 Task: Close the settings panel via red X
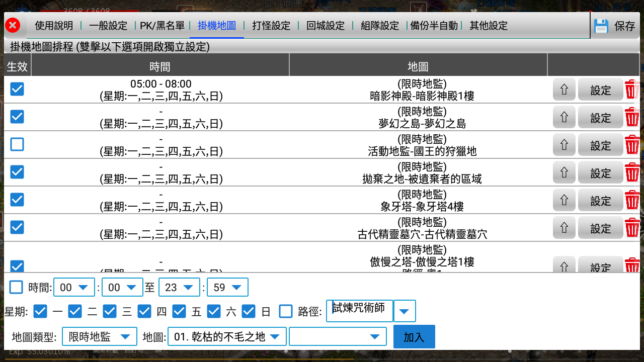(13, 25)
